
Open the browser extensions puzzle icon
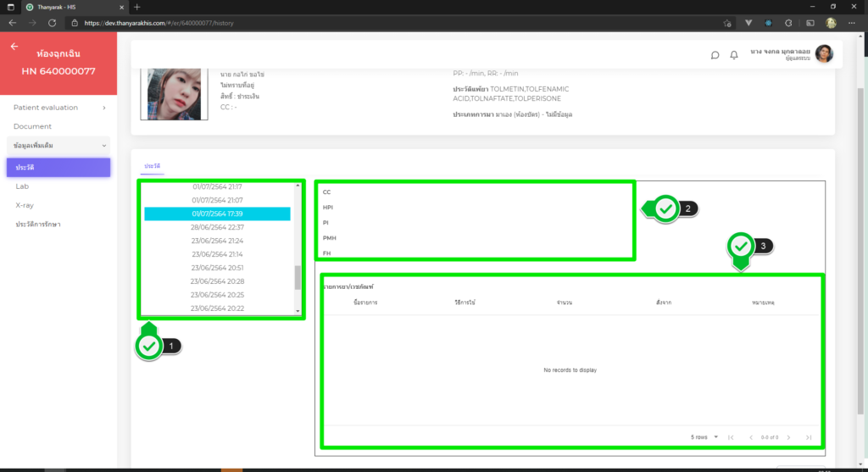(787, 23)
